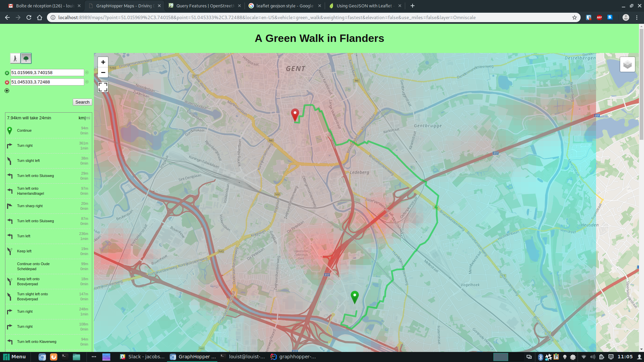Click the Search button

pos(82,102)
